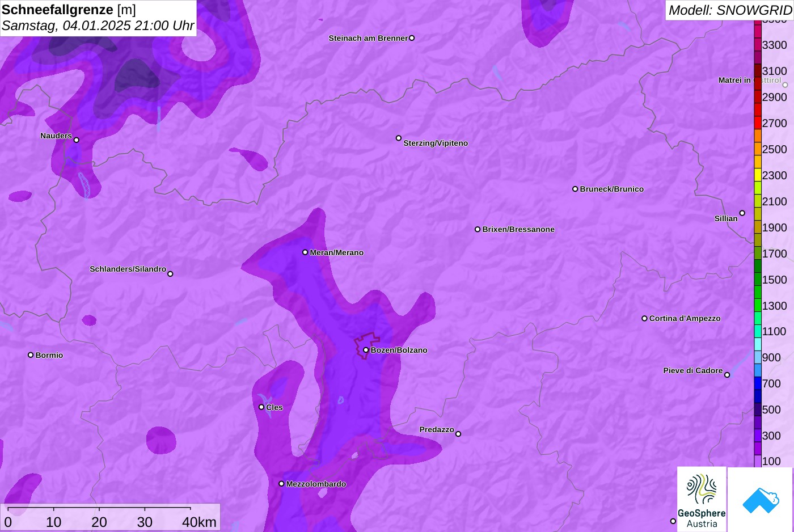Image resolution: width=794 pixels, height=532 pixels.
Task: Pick the orange 2500 legend swatch
Action: pyautogui.click(x=758, y=149)
